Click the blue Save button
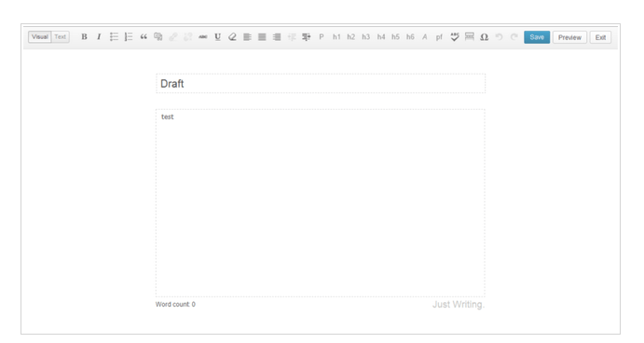This screenshot has width=644, height=343. pyautogui.click(x=537, y=37)
